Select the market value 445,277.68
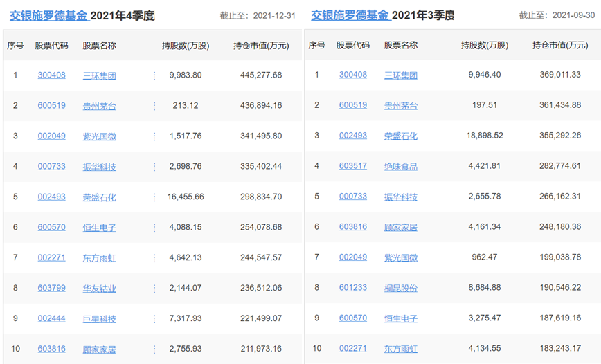601x364 pixels. pos(261,75)
